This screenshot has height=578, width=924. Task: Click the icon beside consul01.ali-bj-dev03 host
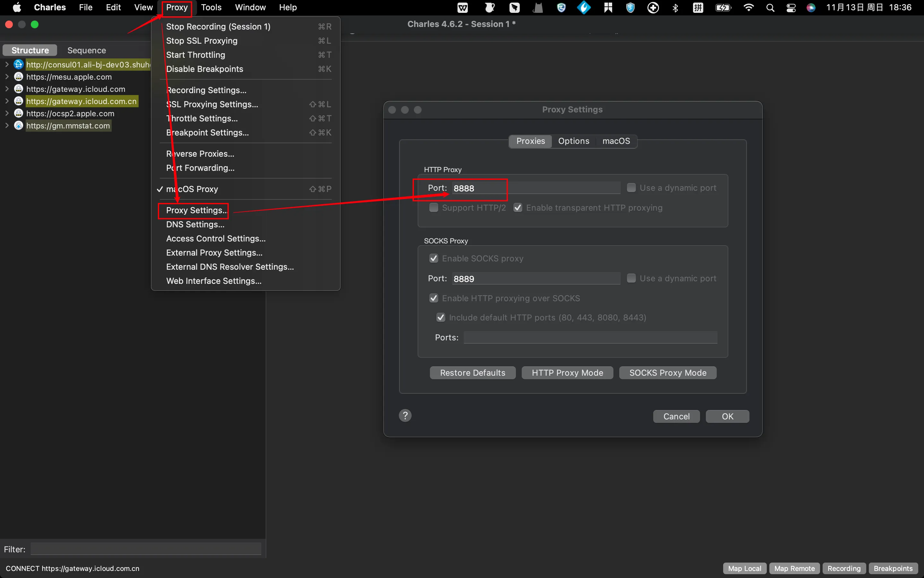(18, 64)
